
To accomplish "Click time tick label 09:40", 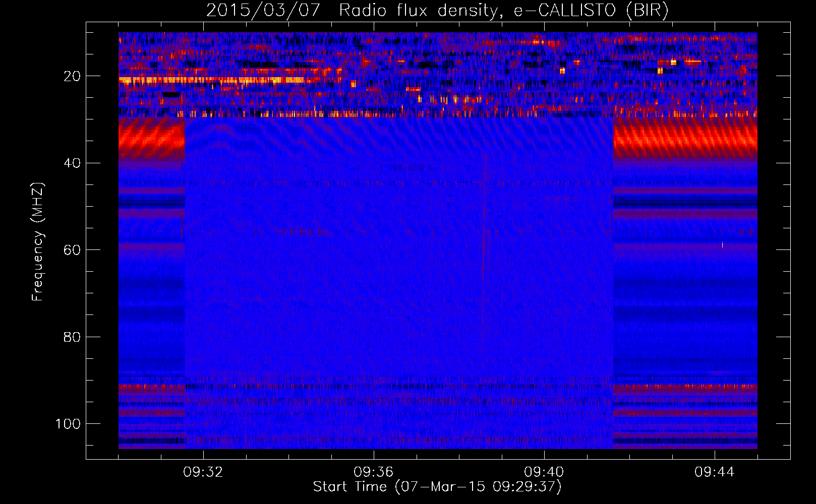I will click(x=544, y=472).
